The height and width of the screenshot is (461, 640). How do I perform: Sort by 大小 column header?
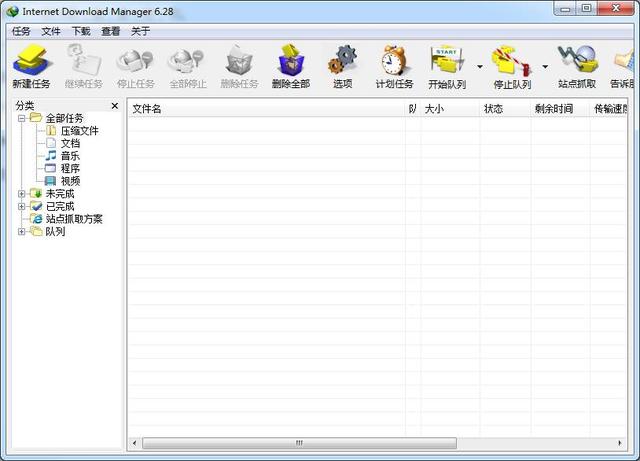pos(450,109)
